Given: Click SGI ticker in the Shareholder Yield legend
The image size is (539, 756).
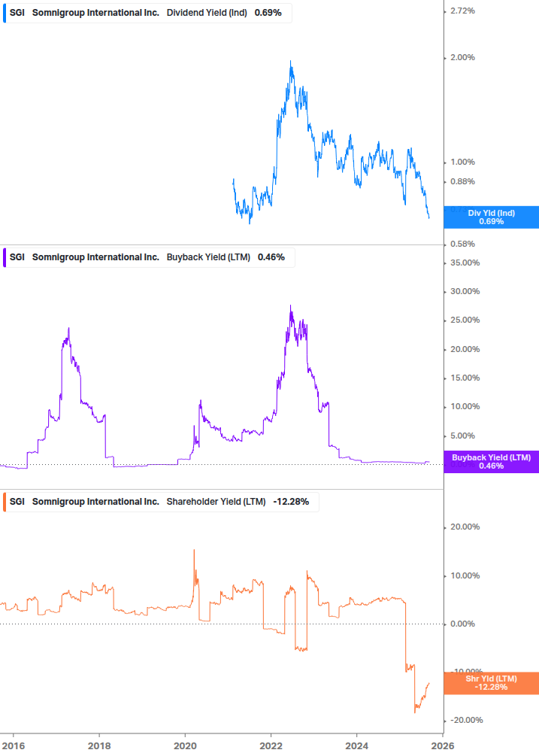Looking at the screenshot, I should (x=17, y=501).
